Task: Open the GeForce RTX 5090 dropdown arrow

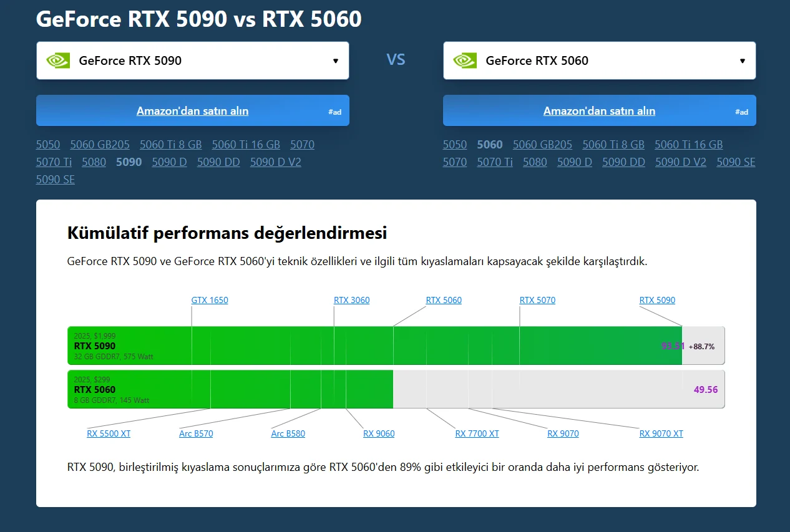Action: [336, 61]
